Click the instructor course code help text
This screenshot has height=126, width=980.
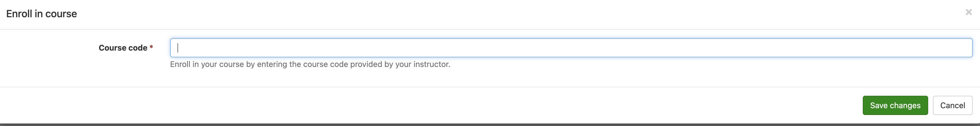click(x=310, y=64)
